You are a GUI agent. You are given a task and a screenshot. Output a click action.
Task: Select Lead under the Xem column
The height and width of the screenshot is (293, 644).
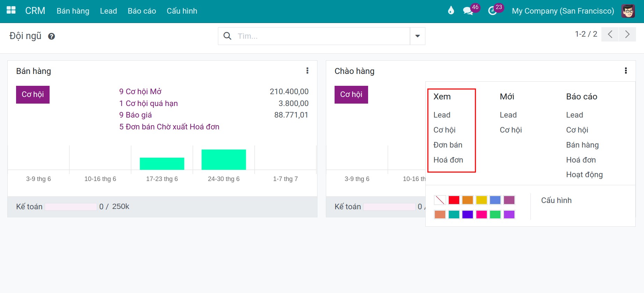[442, 115]
